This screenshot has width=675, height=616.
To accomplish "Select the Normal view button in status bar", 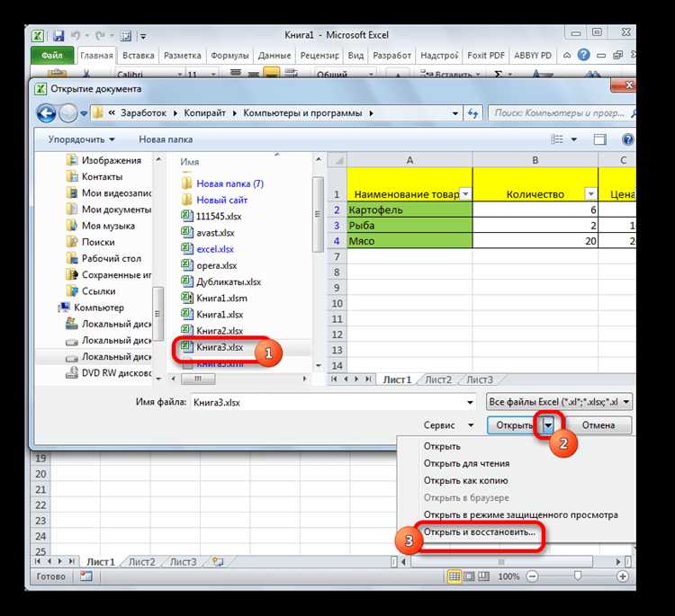I will 454,576.
